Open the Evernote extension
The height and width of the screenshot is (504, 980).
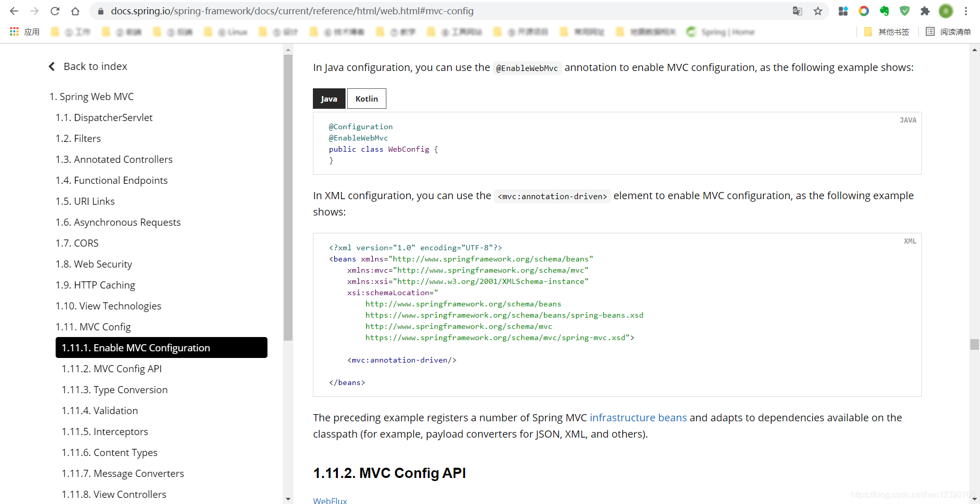(x=885, y=11)
